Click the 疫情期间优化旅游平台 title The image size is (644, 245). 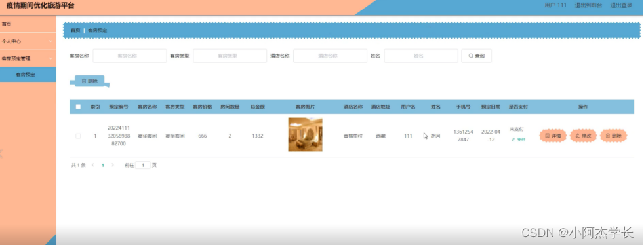pyautogui.click(x=40, y=6)
